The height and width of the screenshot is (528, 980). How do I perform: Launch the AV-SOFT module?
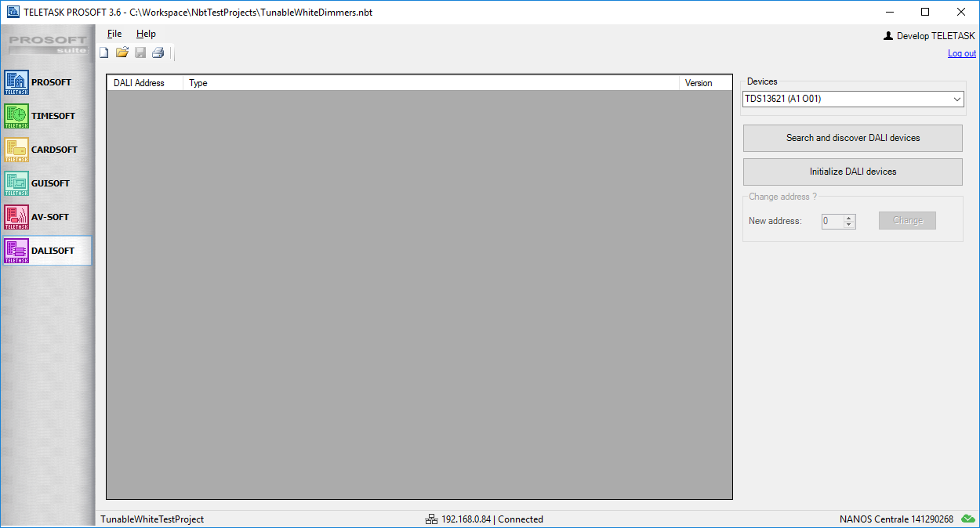pyautogui.click(x=47, y=217)
